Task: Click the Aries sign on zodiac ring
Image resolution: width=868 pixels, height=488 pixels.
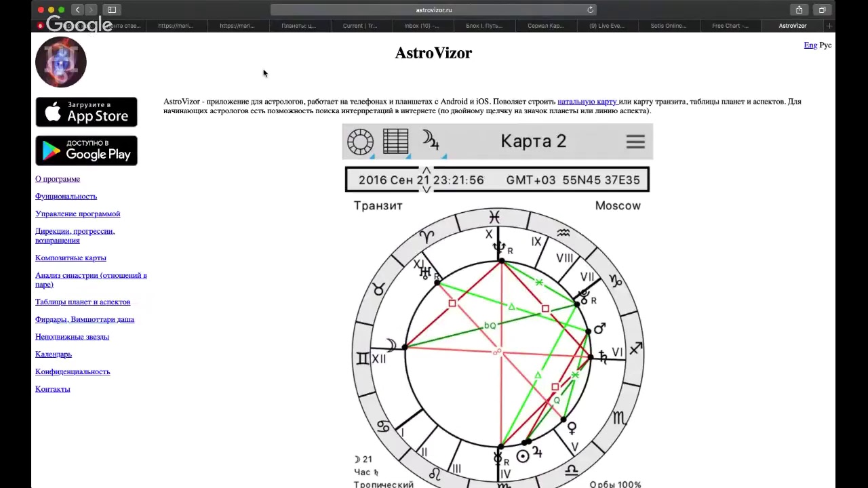Action: click(x=427, y=237)
